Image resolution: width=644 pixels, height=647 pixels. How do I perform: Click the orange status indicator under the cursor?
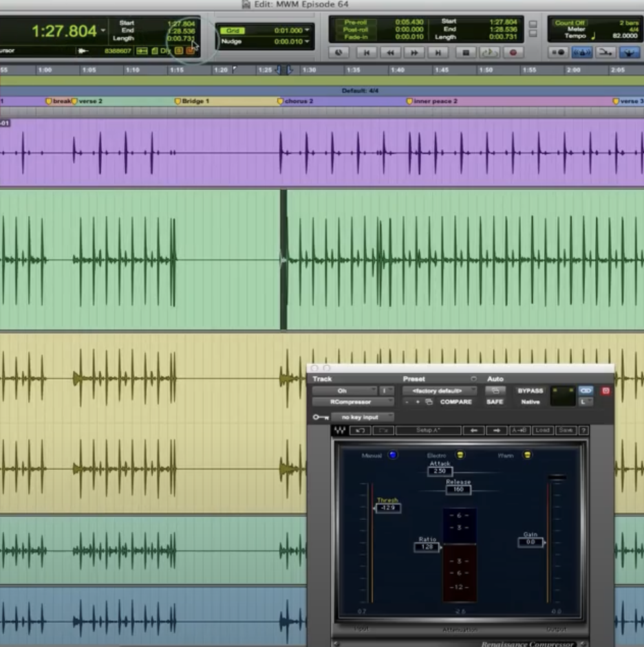tap(190, 51)
